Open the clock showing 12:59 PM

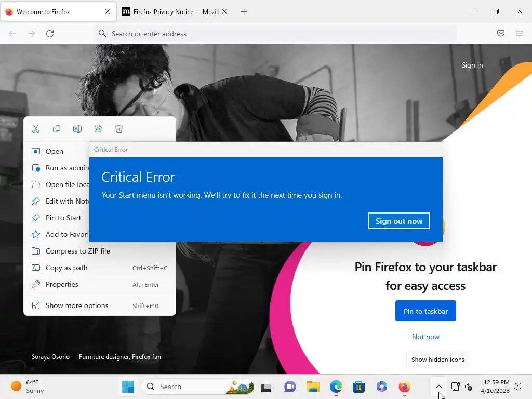point(495,387)
